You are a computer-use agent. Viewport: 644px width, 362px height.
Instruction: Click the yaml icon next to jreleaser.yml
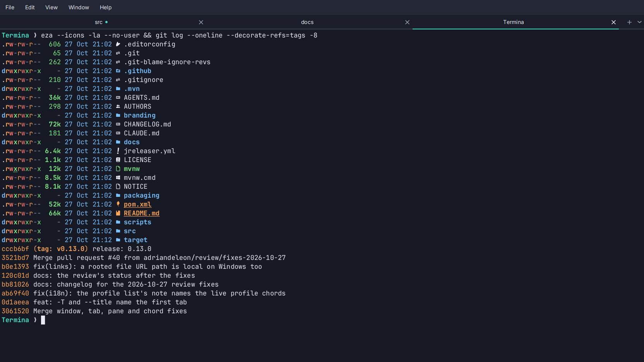(118, 151)
